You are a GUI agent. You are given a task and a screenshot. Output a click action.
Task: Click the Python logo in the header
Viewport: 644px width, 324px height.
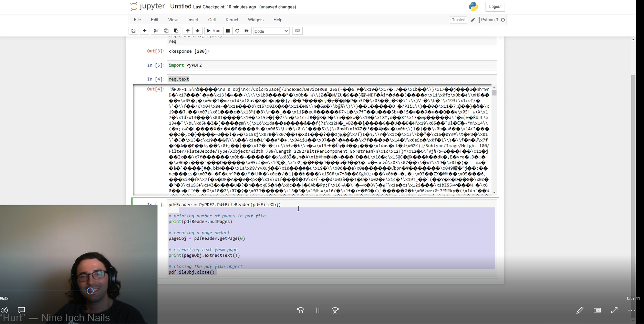[x=473, y=7]
